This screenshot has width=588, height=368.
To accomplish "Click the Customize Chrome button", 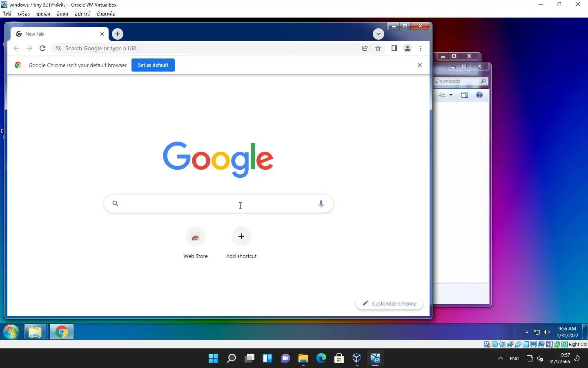I will 389,303.
